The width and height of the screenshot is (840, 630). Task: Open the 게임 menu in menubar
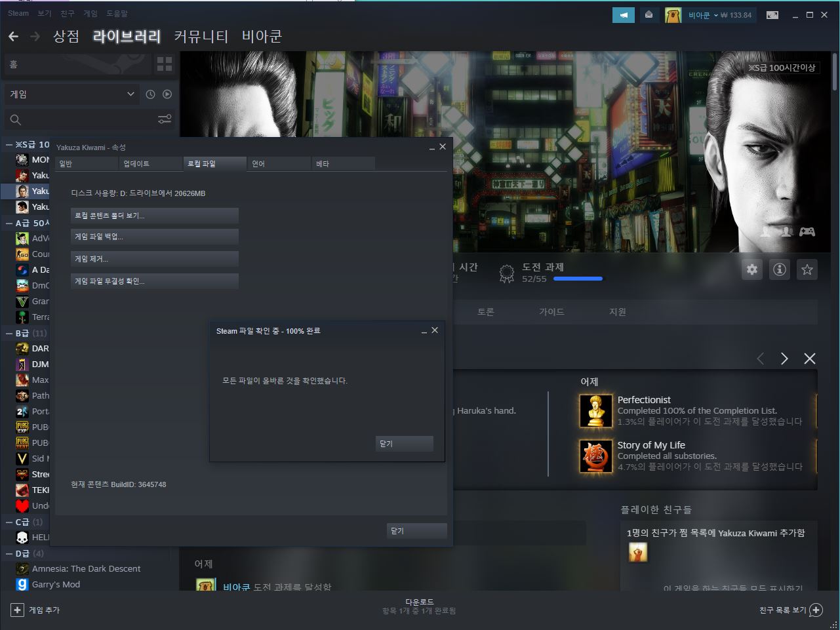pos(90,13)
